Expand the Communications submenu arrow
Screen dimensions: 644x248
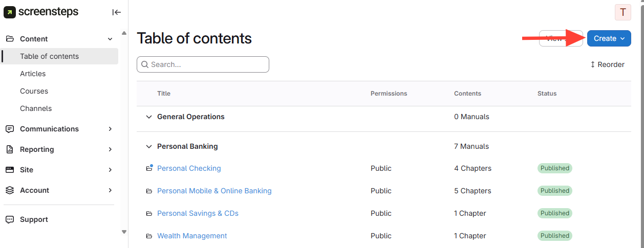(110, 129)
